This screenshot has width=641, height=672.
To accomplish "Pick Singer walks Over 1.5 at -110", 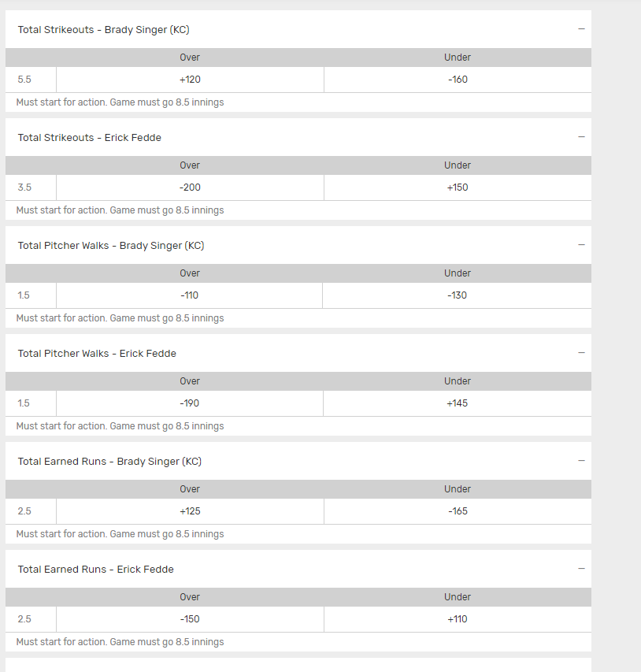I will click(190, 295).
